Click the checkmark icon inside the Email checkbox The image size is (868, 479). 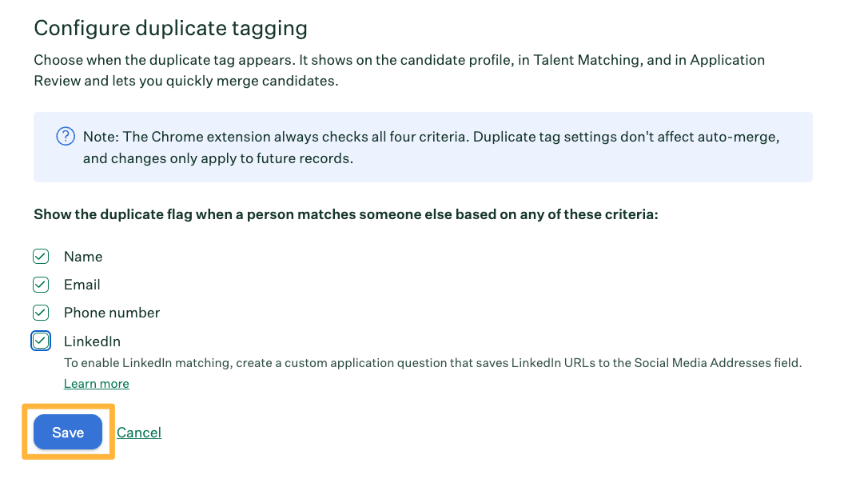41,284
